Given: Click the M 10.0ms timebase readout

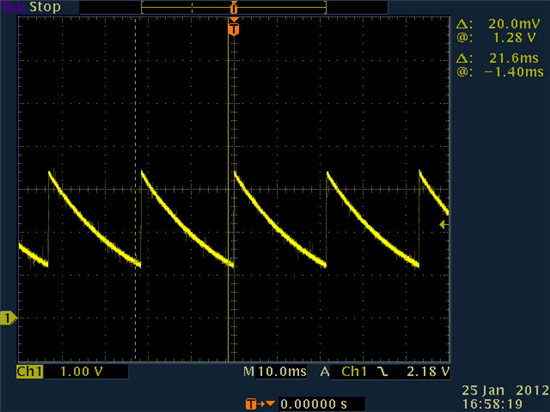Looking at the screenshot, I should pyautogui.click(x=275, y=372).
